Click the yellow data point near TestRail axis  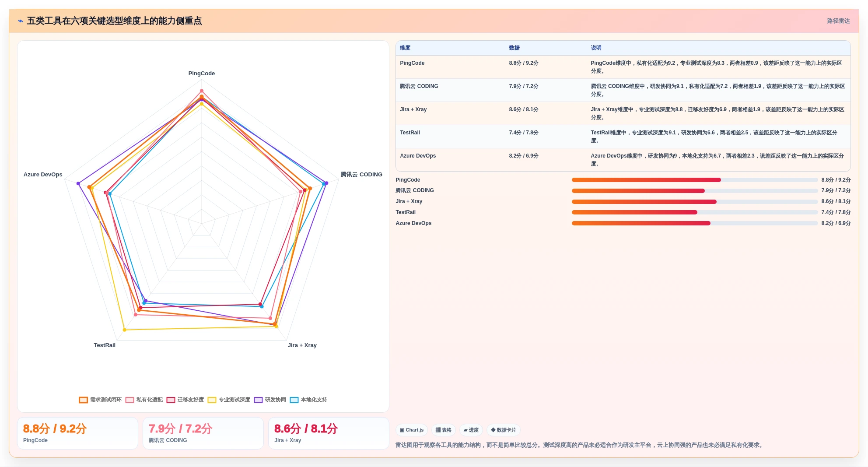125,330
